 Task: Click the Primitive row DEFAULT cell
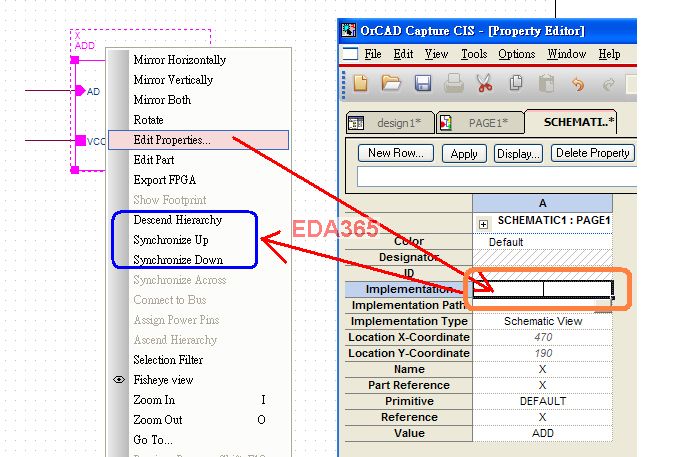pos(543,401)
